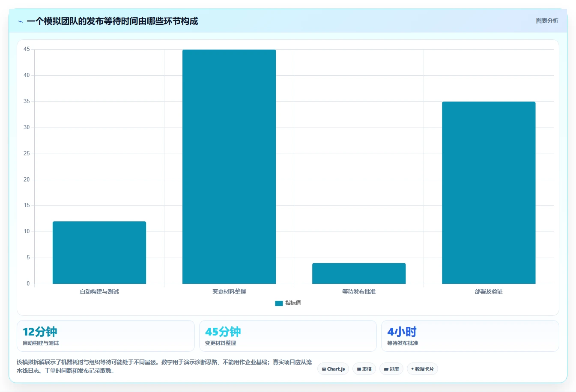The image size is (576, 392).
Task: Click the 变更材料整理 bar in the chart
Action: [229, 166]
